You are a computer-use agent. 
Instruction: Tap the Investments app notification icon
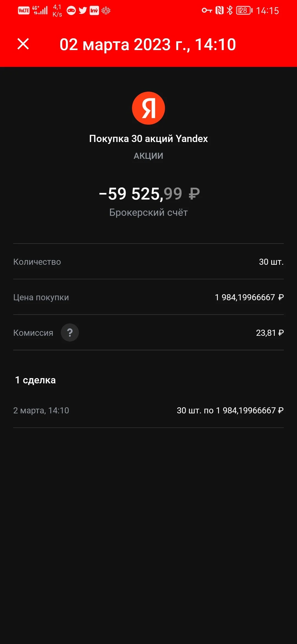94,10
